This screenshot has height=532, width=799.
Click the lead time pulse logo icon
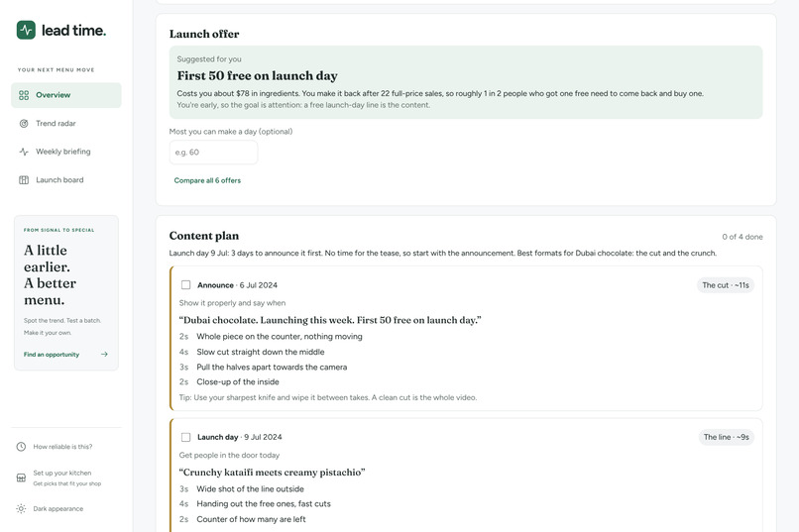[x=26, y=30]
